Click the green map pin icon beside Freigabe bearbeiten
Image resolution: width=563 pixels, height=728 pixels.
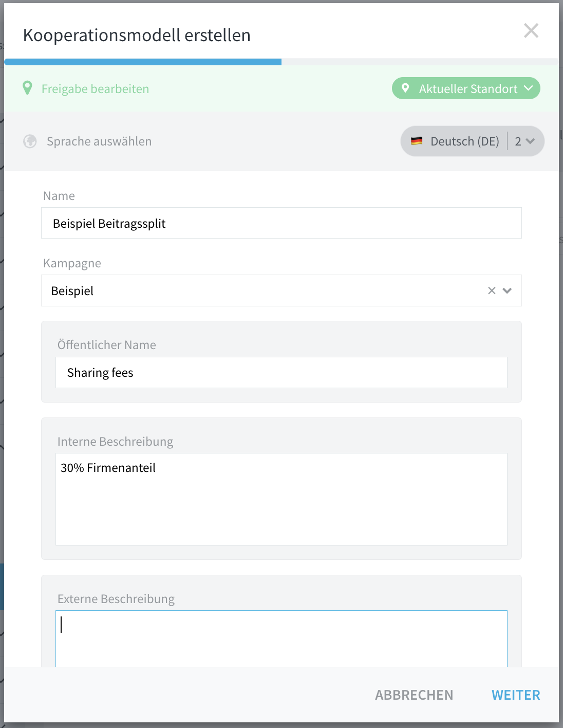[28, 88]
